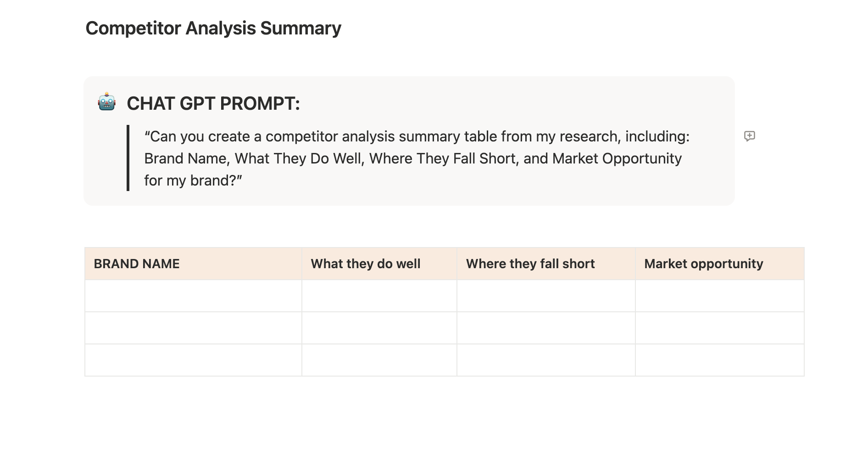Click second row cell under BRAND NAME

pos(193,328)
